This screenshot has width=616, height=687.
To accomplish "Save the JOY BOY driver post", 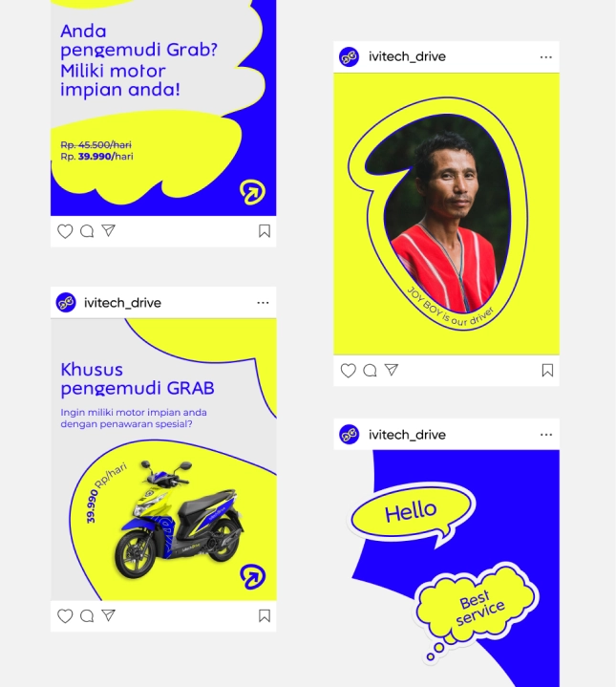I will click(547, 370).
